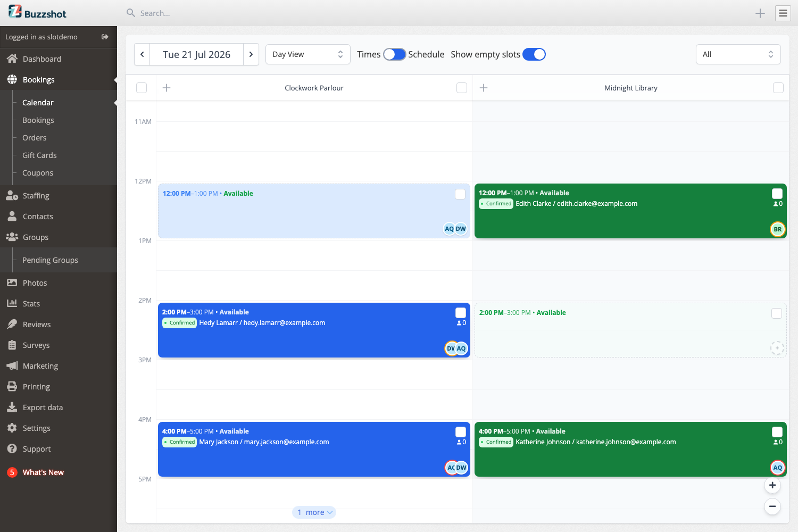The image size is (798, 532).
Task: Select the empty 12:00 PM Clockwork Parlour slot checkbox
Action: click(x=460, y=194)
